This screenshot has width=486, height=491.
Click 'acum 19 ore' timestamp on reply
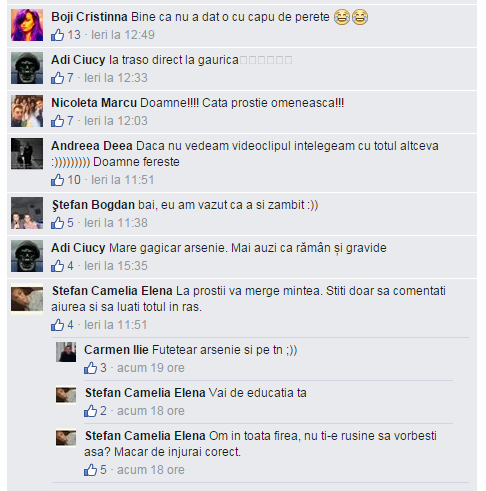point(151,368)
